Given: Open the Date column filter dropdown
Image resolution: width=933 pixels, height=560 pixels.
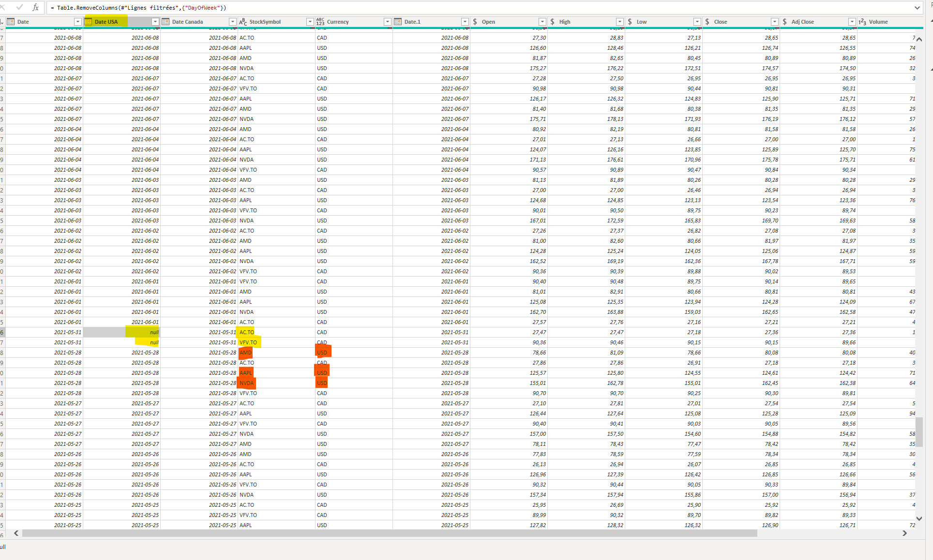Looking at the screenshot, I should click(x=77, y=22).
